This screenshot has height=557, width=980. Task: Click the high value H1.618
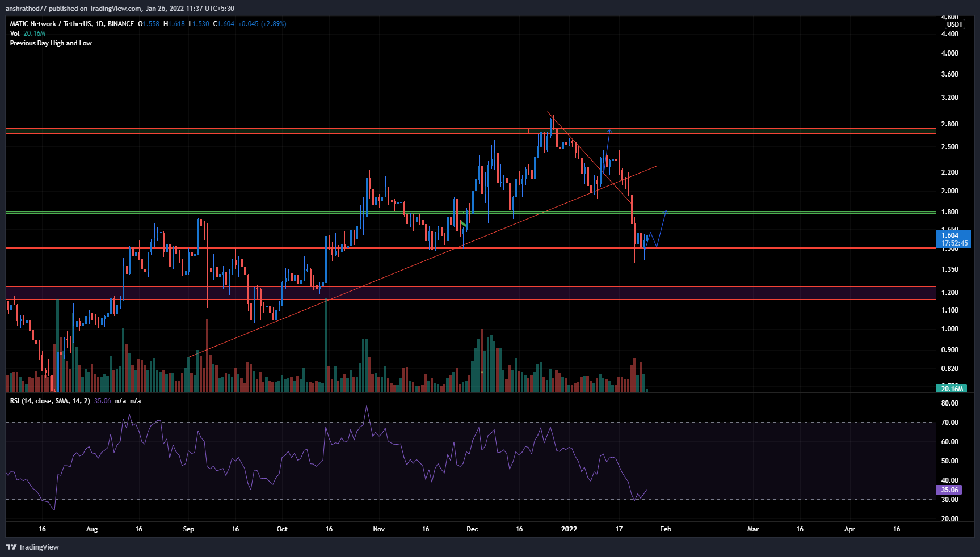coord(174,24)
